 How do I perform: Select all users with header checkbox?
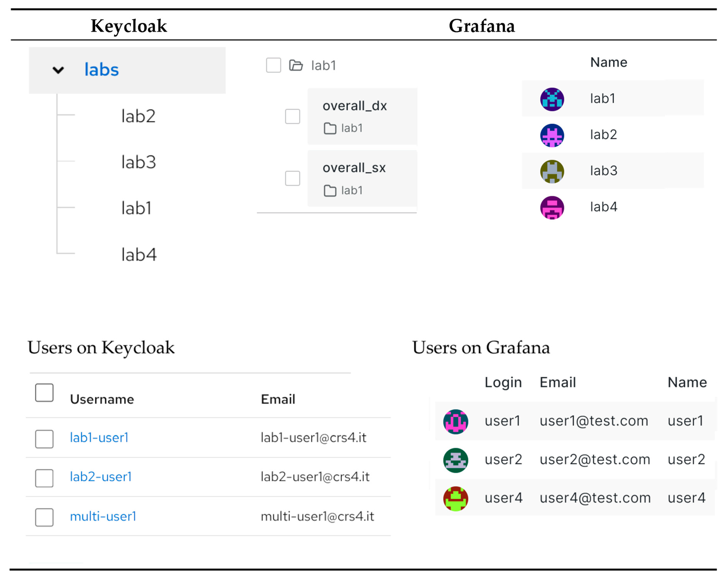[x=44, y=392]
